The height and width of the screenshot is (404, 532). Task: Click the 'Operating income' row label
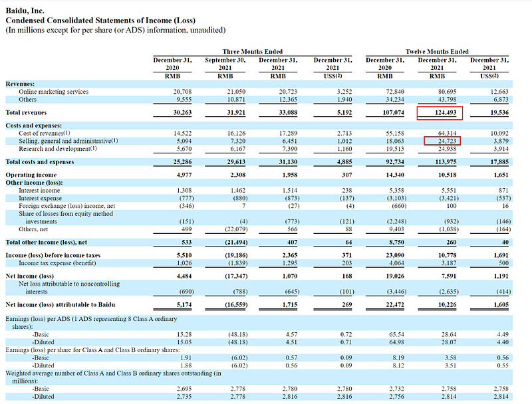pyautogui.click(x=31, y=175)
